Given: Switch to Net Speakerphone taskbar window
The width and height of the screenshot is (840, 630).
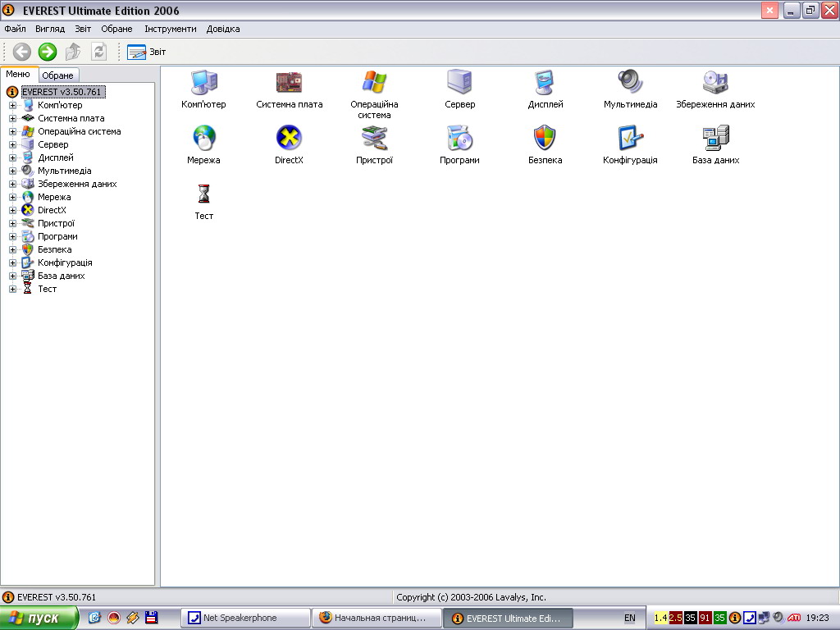Looking at the screenshot, I should [x=246, y=619].
